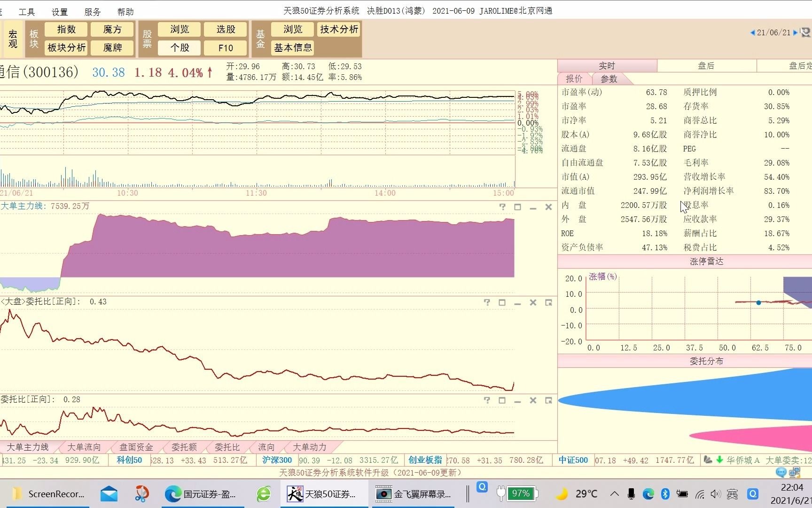Go to next date after 21/06/21
The image size is (812, 508).
point(795,32)
